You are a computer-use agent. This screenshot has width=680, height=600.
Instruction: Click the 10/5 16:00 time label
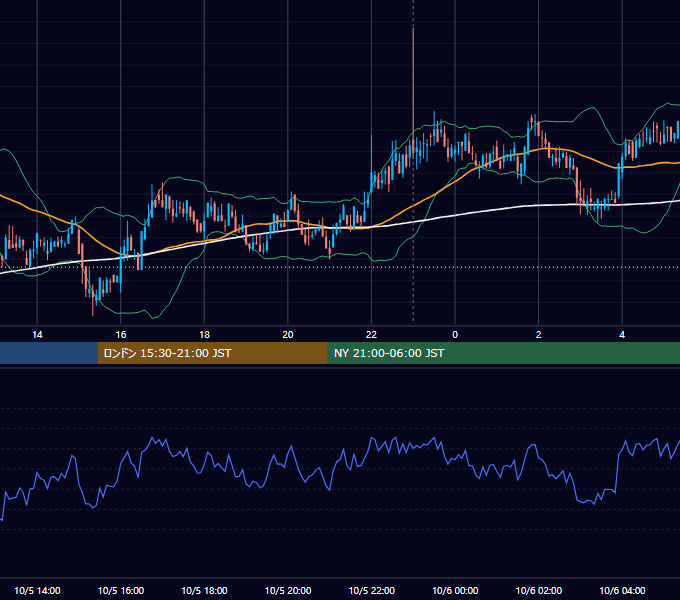coord(121,590)
